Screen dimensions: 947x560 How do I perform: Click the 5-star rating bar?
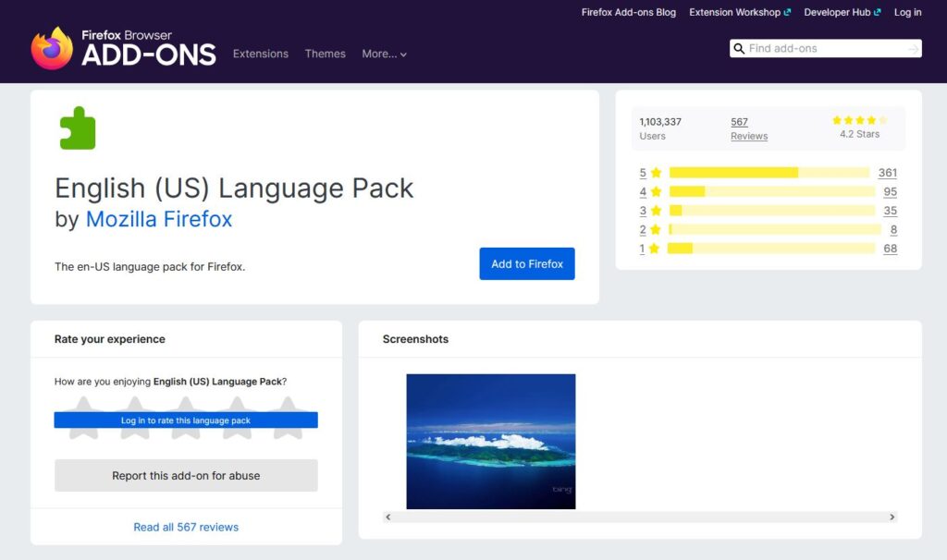click(769, 173)
